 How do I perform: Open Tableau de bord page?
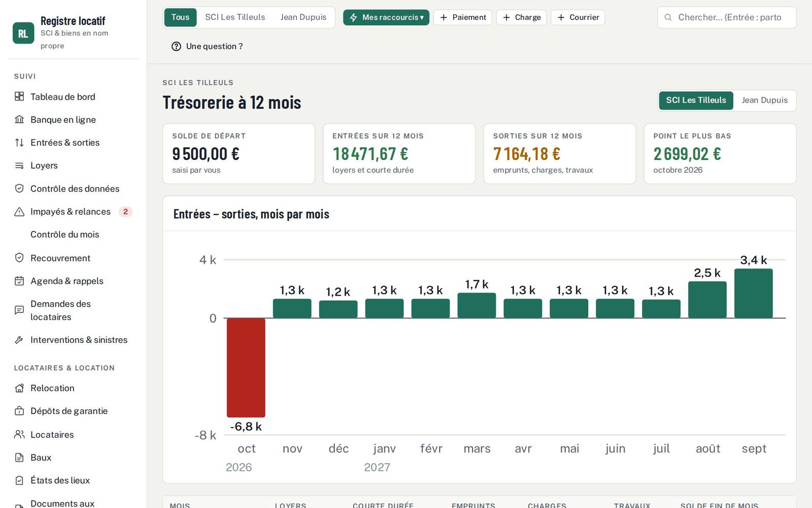pos(73,97)
